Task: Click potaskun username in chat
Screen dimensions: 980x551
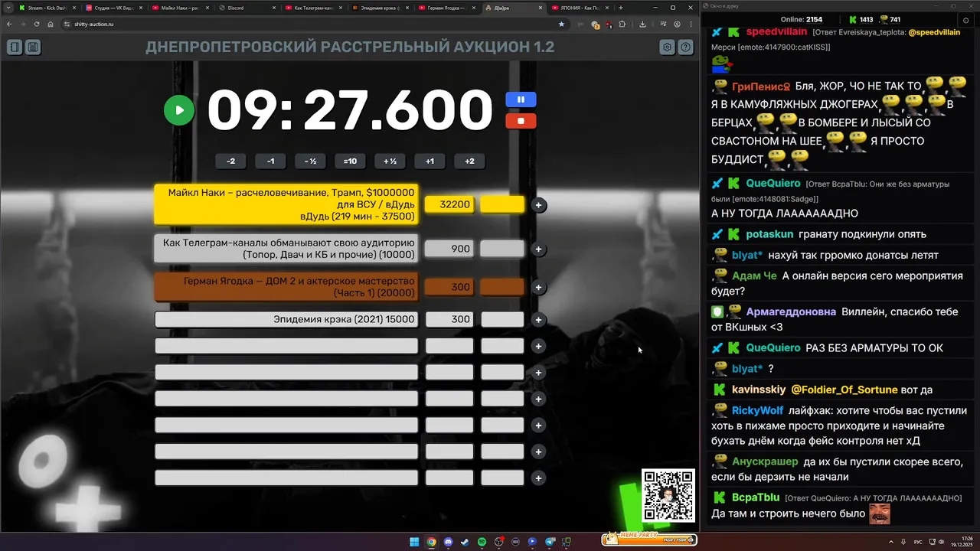Action: (769, 234)
